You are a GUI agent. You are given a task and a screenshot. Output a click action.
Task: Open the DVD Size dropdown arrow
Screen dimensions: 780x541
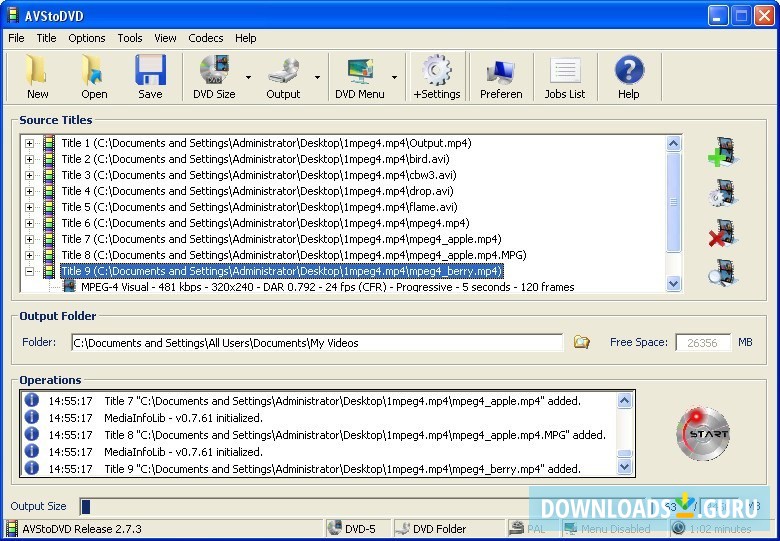coord(248,77)
